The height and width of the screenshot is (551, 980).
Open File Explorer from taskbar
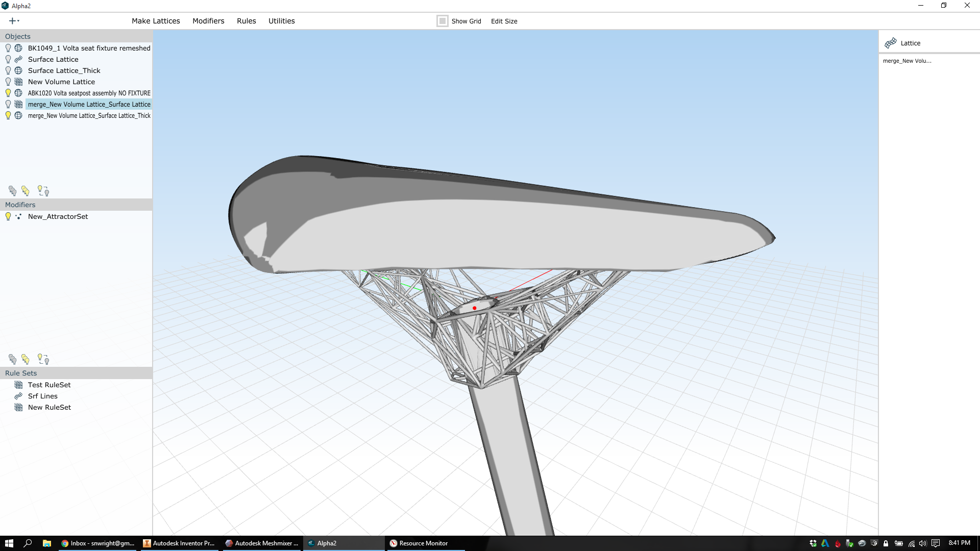coord(46,543)
